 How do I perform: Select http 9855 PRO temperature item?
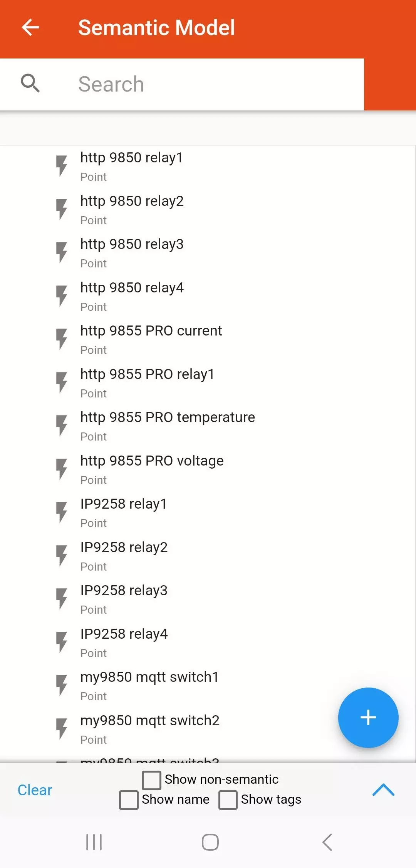coord(168,426)
